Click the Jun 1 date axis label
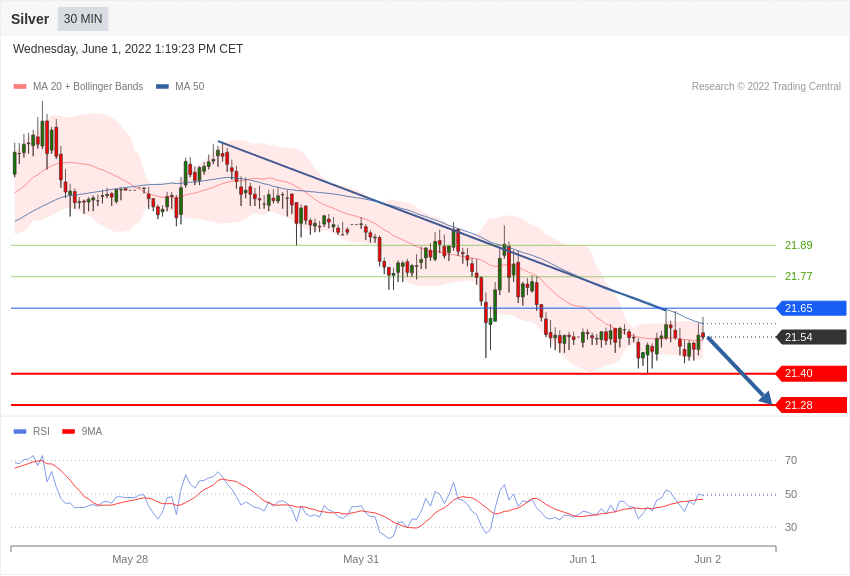This screenshot has width=850, height=576. (x=583, y=559)
